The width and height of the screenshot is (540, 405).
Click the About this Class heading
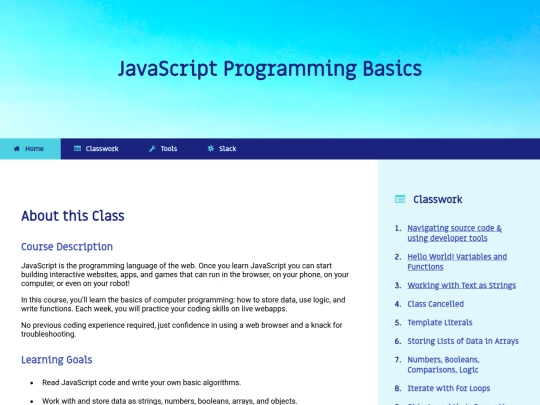click(73, 216)
